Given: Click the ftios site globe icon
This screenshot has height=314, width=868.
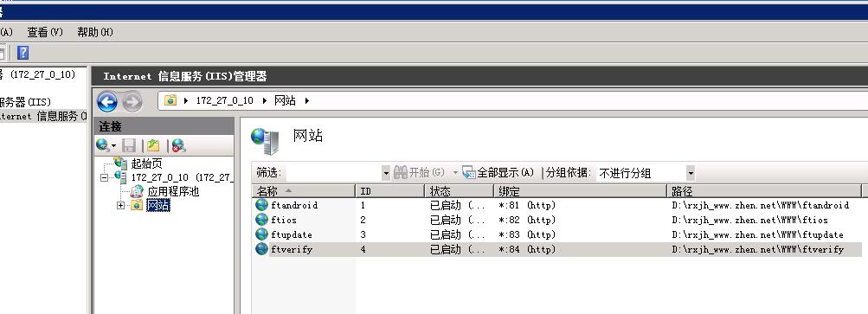Looking at the screenshot, I should coord(262,220).
